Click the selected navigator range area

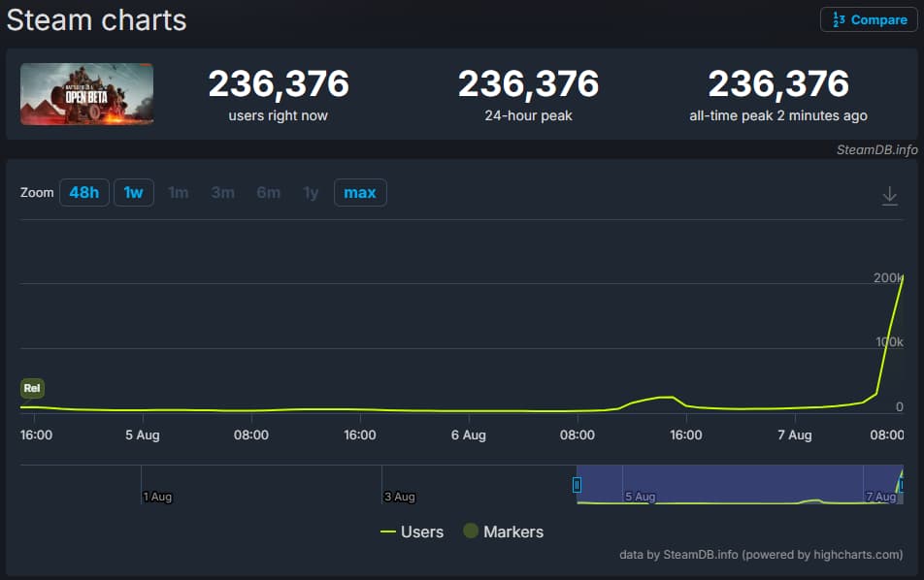[740, 484]
